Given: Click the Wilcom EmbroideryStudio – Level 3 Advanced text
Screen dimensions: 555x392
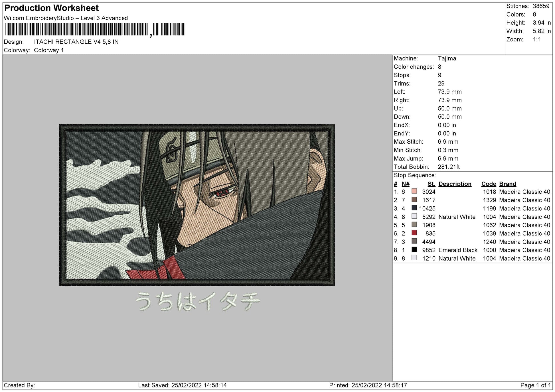Looking at the screenshot, I should tap(66, 18).
